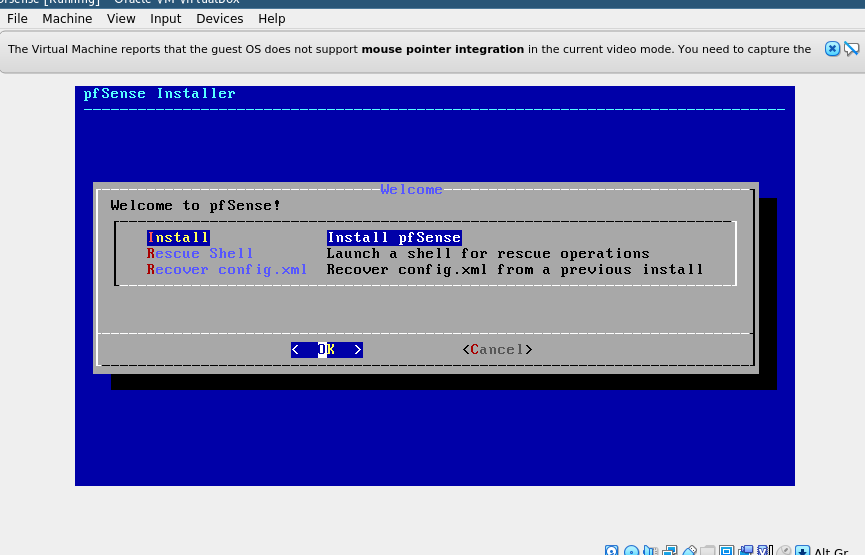Click the virtualization CPU status icon
Screen dimensions: 865x555
pyautogui.click(x=765, y=551)
